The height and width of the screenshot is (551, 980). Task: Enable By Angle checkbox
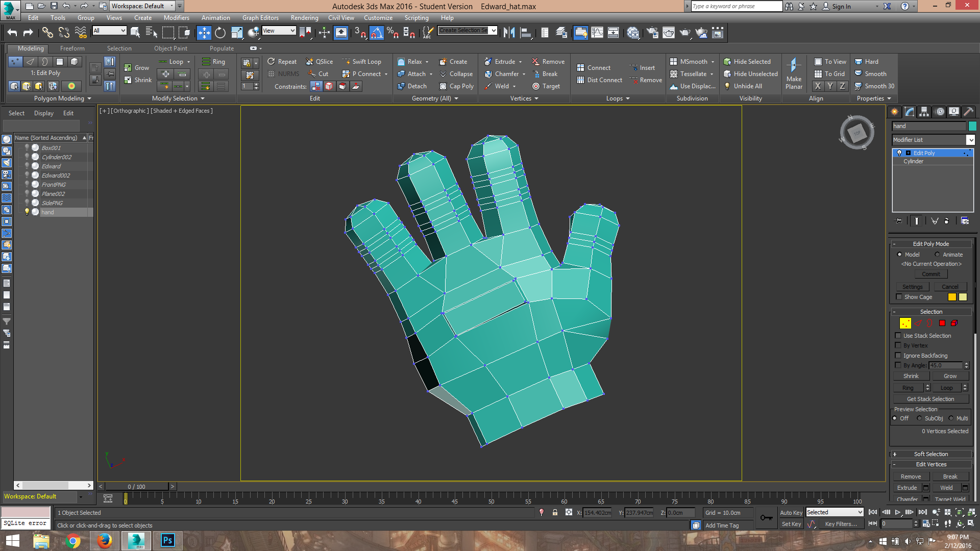(x=898, y=365)
